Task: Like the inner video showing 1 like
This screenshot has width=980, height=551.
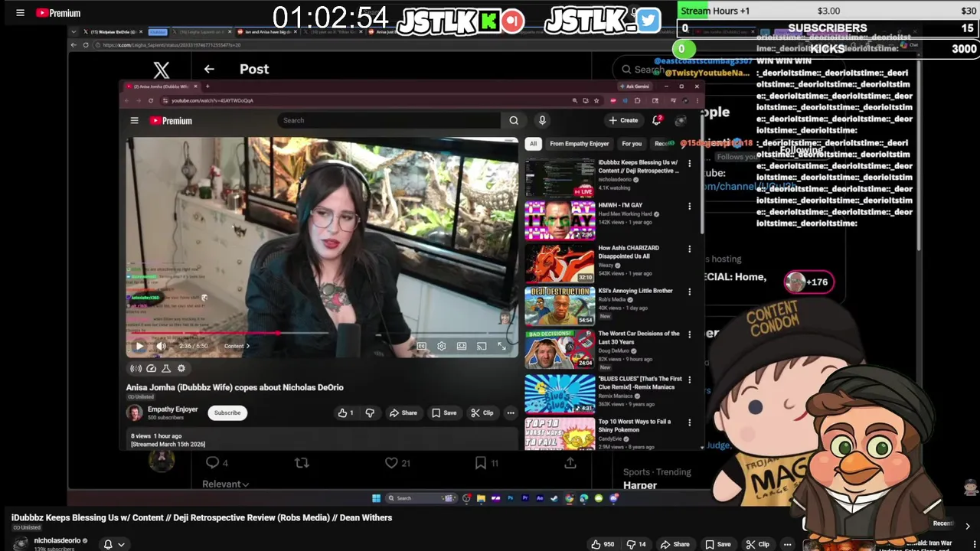Action: pyautogui.click(x=346, y=412)
